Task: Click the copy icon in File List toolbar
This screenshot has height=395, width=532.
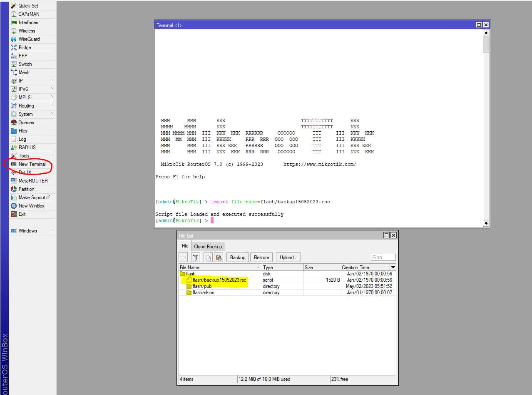Action: 208,257
